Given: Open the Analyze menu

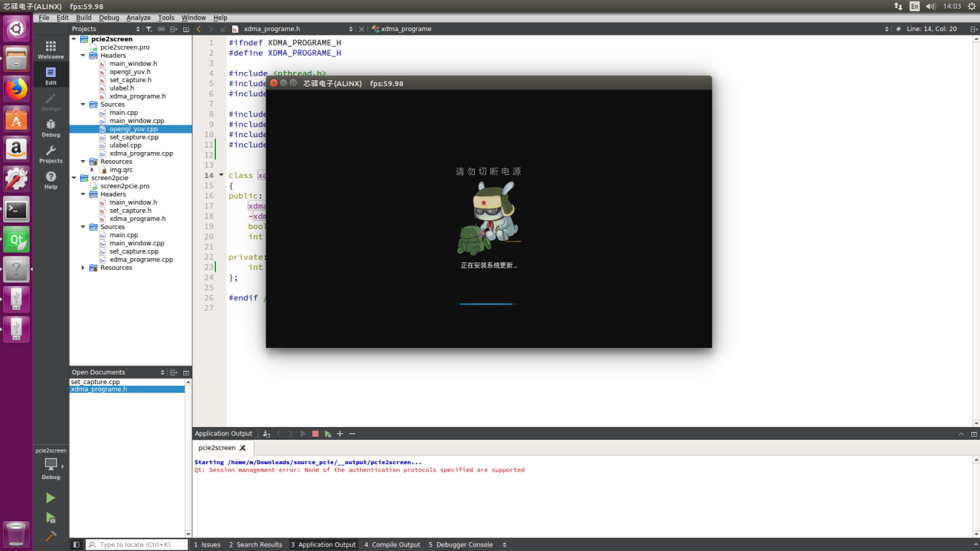Looking at the screenshot, I should pyautogui.click(x=138, y=18).
